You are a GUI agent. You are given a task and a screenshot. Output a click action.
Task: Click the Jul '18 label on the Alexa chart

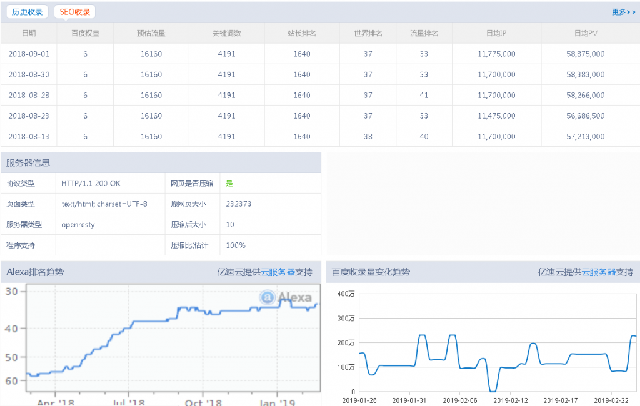click(x=125, y=401)
